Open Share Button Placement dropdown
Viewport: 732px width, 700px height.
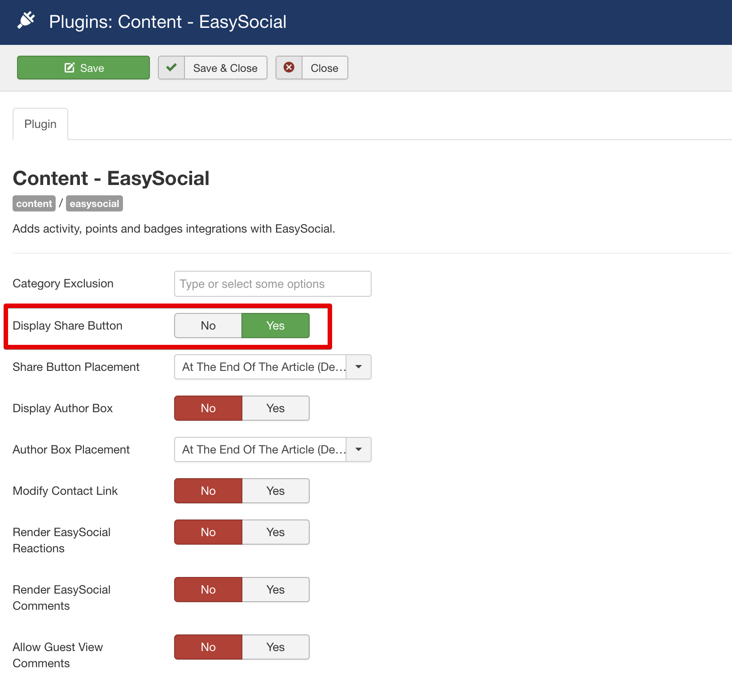tap(272, 367)
